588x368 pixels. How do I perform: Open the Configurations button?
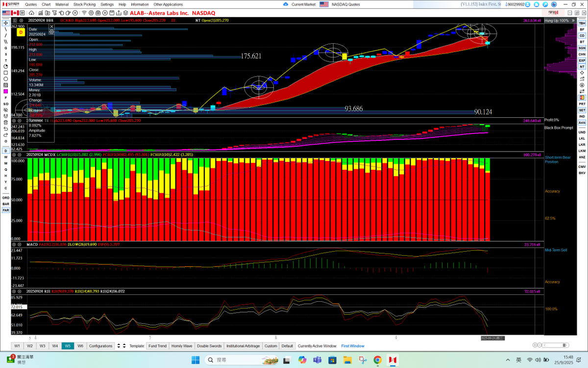100,346
